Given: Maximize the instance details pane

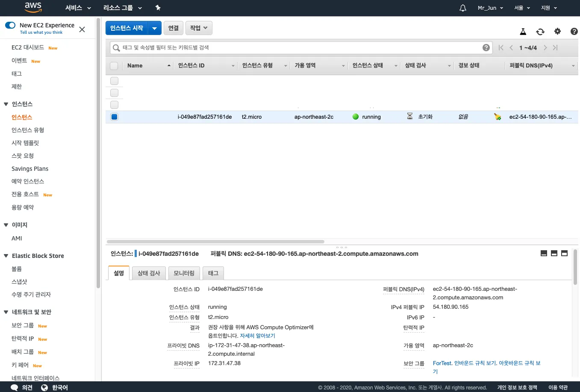Looking at the screenshot, I should pyautogui.click(x=564, y=253).
